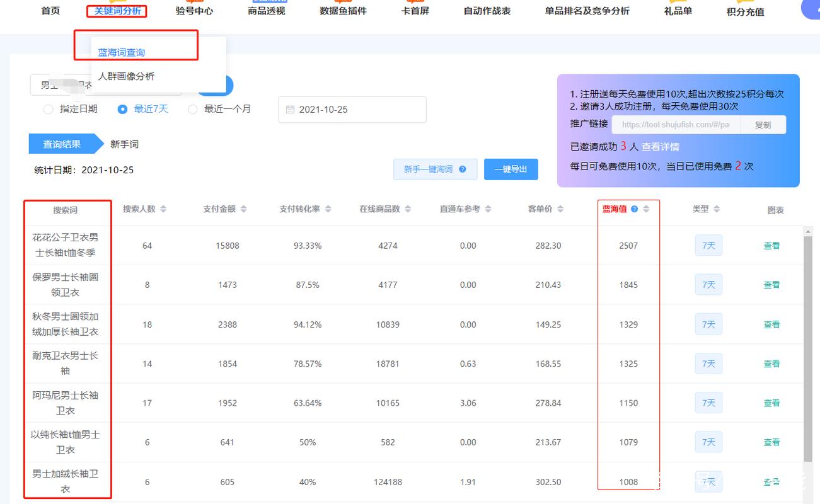Click the results table vertical scrollbar
Image resolution: width=820 pixels, height=504 pixels.
click(x=807, y=350)
